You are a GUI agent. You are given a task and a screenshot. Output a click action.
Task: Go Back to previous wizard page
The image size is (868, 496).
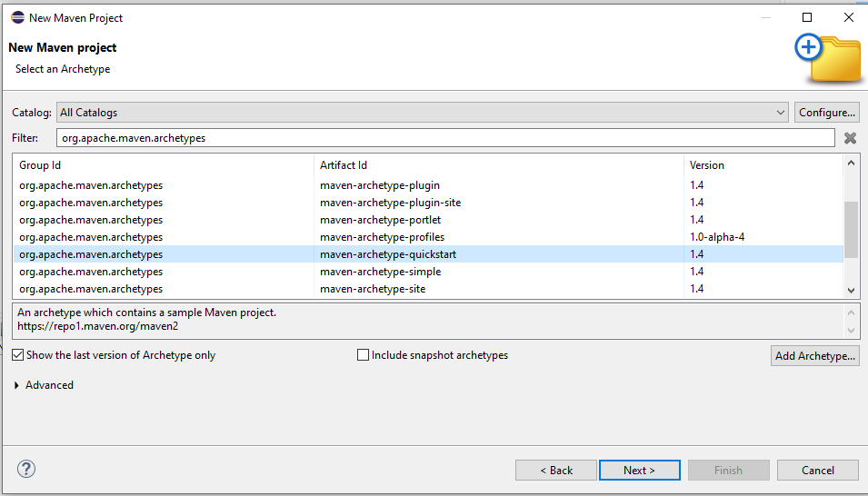tap(555, 470)
